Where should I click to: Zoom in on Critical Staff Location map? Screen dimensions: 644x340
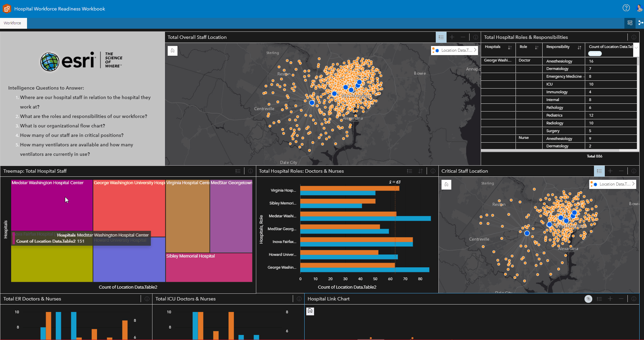[610, 171]
